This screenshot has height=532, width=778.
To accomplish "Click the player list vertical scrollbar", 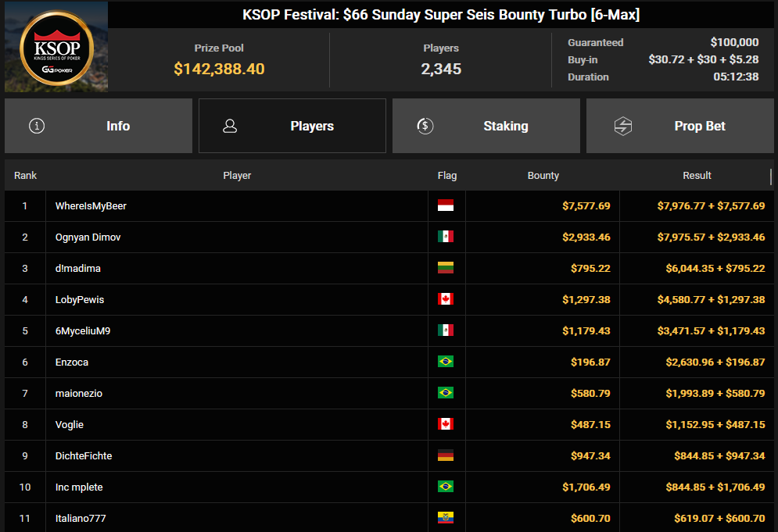I will (770, 177).
